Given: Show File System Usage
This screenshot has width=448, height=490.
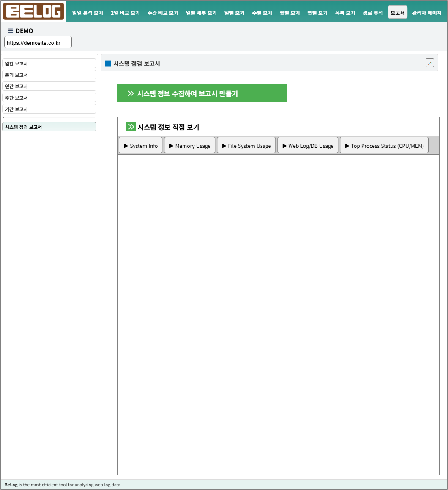Looking at the screenshot, I should 246,145.
